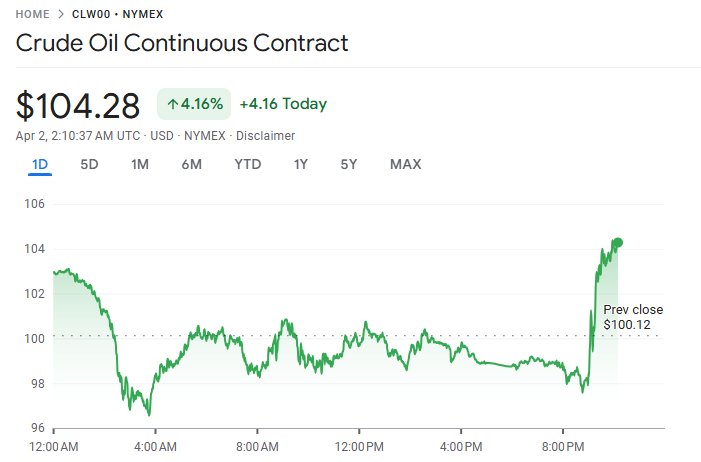Screen dimensions: 701x462
Task: Click the Crude Oil Continuous Contract title
Action: [182, 43]
